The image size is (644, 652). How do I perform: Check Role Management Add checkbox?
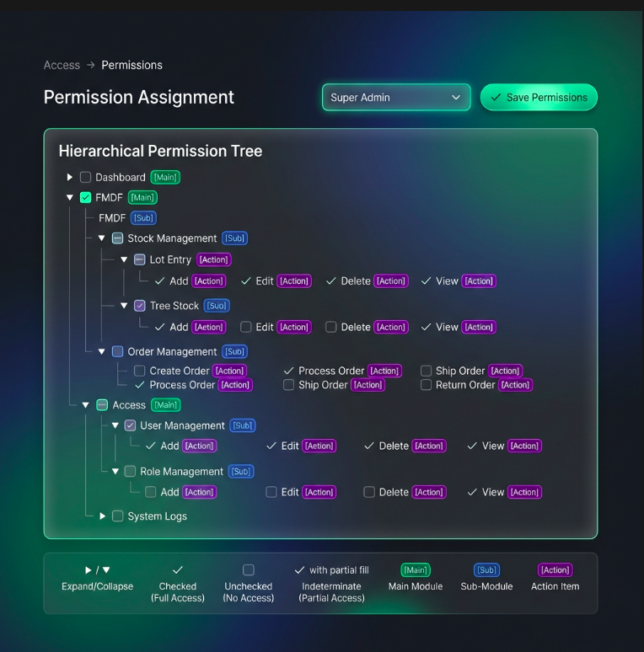click(151, 492)
